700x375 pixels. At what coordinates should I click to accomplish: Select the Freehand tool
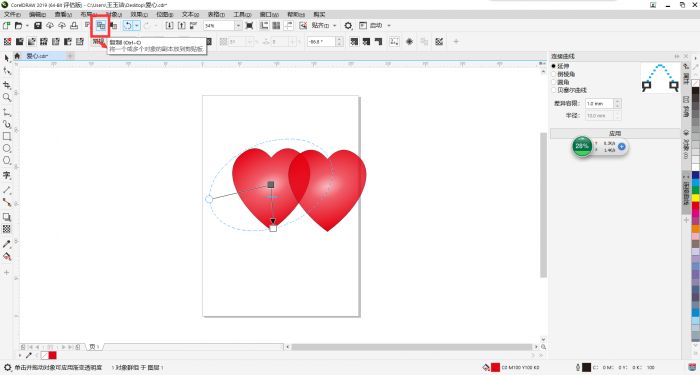[x=7, y=112]
